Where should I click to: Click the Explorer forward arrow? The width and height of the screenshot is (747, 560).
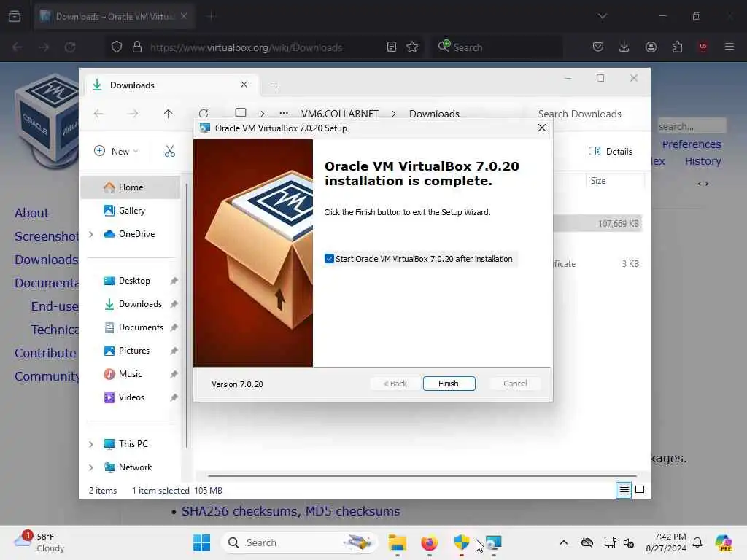pyautogui.click(x=133, y=114)
